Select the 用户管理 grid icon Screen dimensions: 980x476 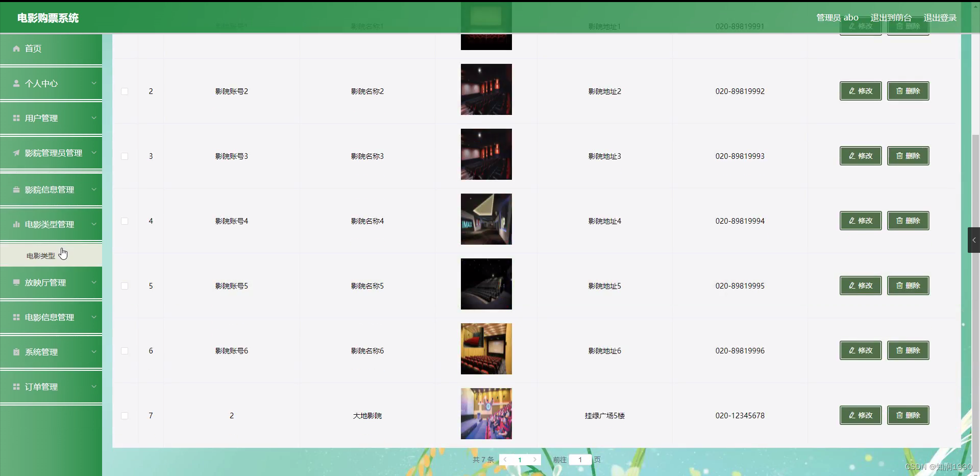[x=16, y=118]
